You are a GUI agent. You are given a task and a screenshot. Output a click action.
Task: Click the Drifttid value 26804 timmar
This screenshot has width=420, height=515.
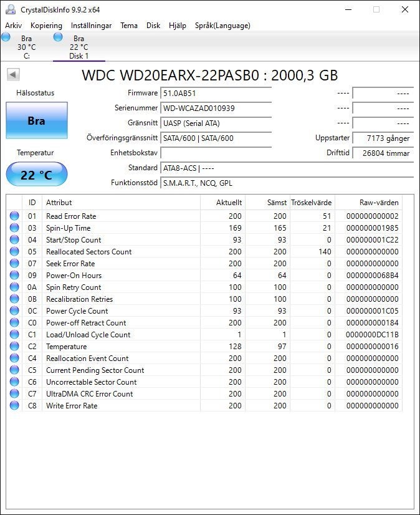coord(383,153)
